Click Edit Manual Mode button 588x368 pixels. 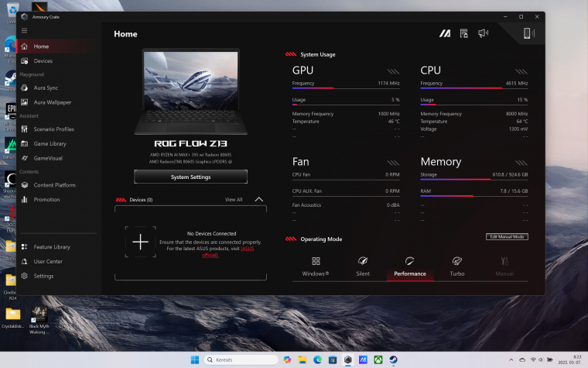507,236
